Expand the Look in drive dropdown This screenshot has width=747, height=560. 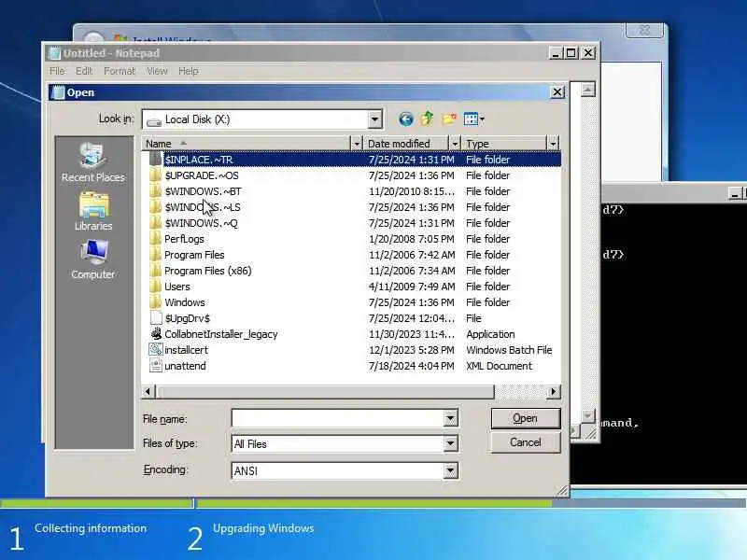pos(375,119)
